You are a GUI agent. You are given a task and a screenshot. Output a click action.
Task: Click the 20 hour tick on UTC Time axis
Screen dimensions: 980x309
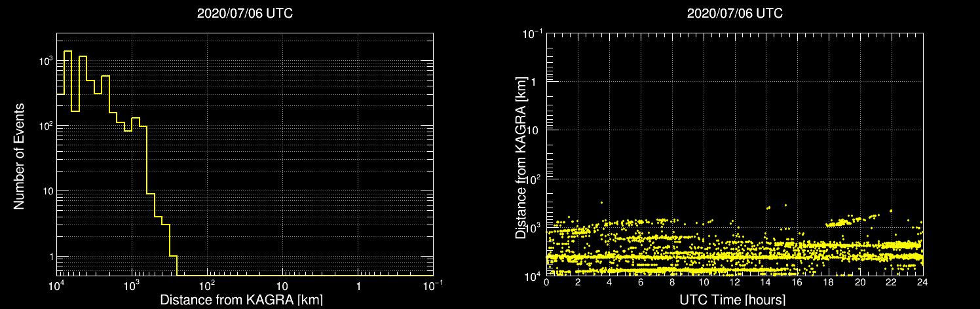860,282
